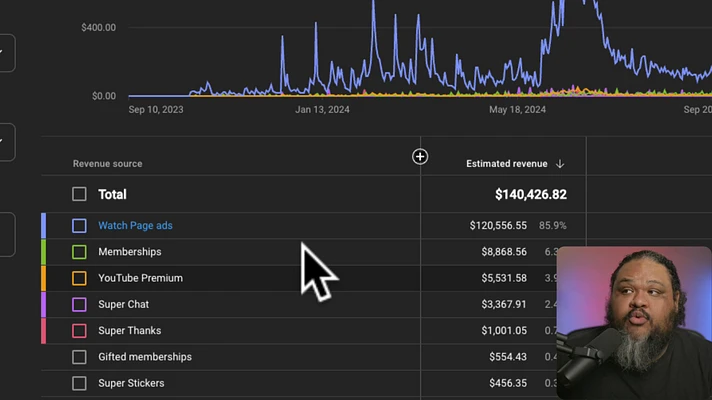Viewport: 712px width, 400px height.
Task: Open the second dropdown on left edge
Action: (5, 142)
